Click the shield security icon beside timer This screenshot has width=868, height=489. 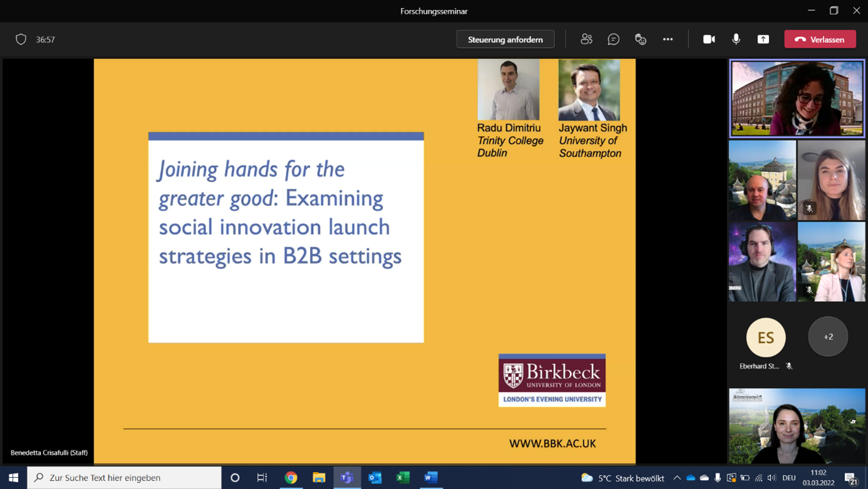(x=21, y=39)
